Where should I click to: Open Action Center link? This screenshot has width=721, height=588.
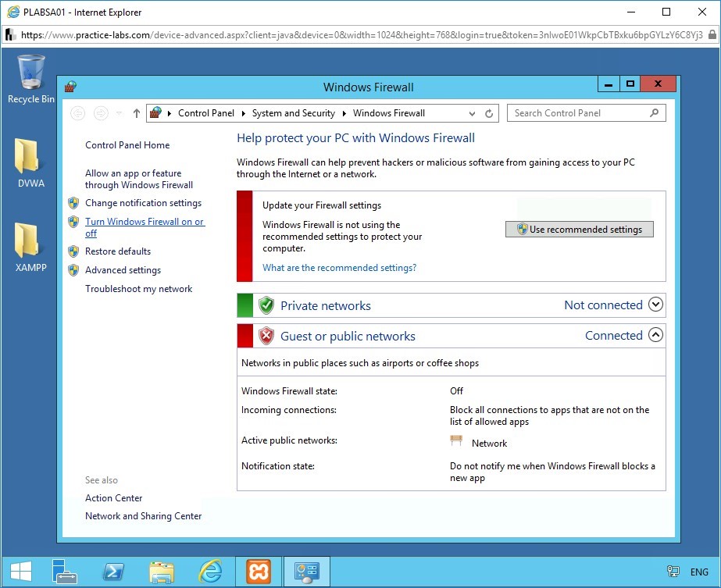[113, 498]
